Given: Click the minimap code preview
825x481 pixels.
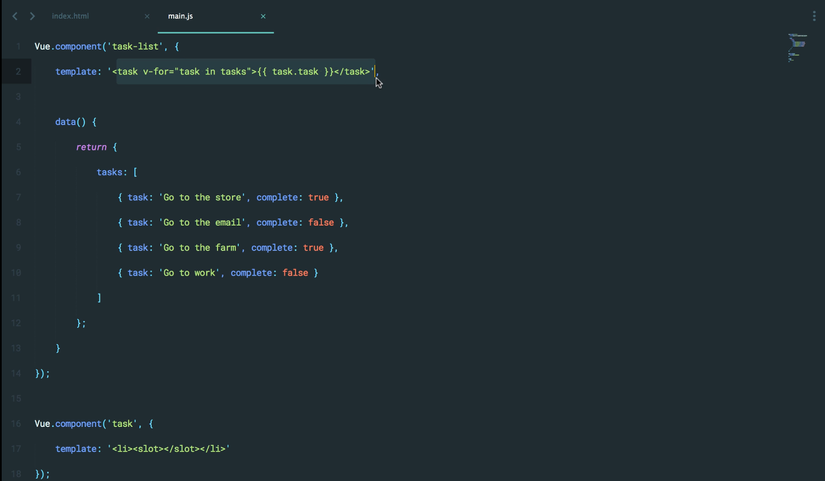Looking at the screenshot, I should pyautogui.click(x=797, y=47).
